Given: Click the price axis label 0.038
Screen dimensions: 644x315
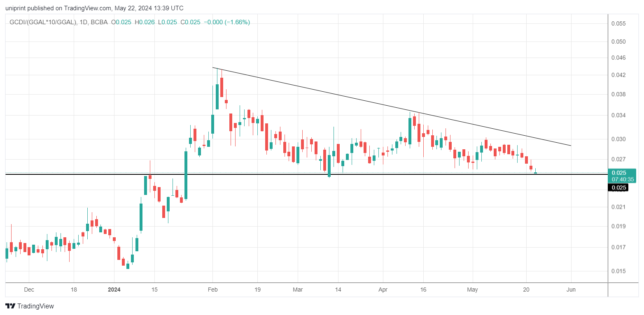Looking at the screenshot, I should pos(618,94).
